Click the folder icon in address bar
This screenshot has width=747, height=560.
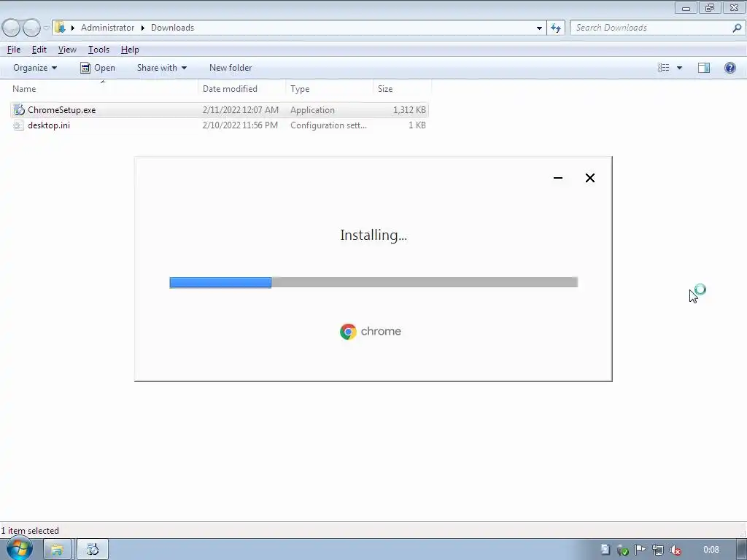pyautogui.click(x=60, y=28)
